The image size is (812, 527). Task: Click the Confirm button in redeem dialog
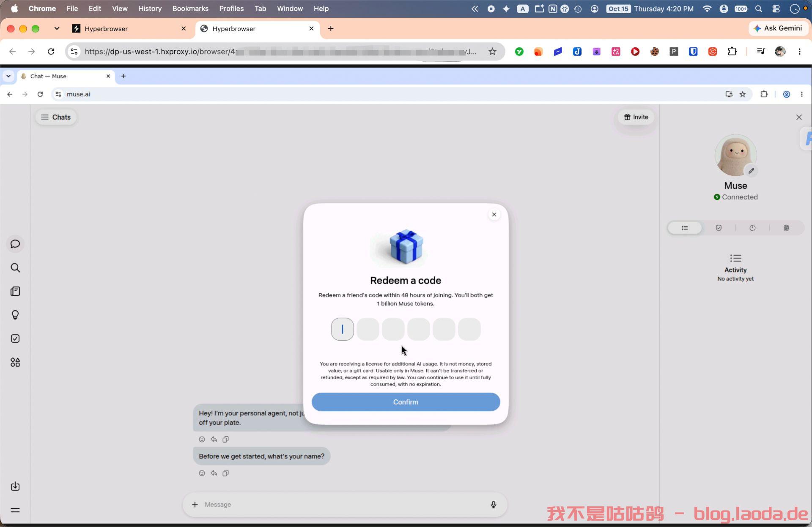pyautogui.click(x=406, y=402)
